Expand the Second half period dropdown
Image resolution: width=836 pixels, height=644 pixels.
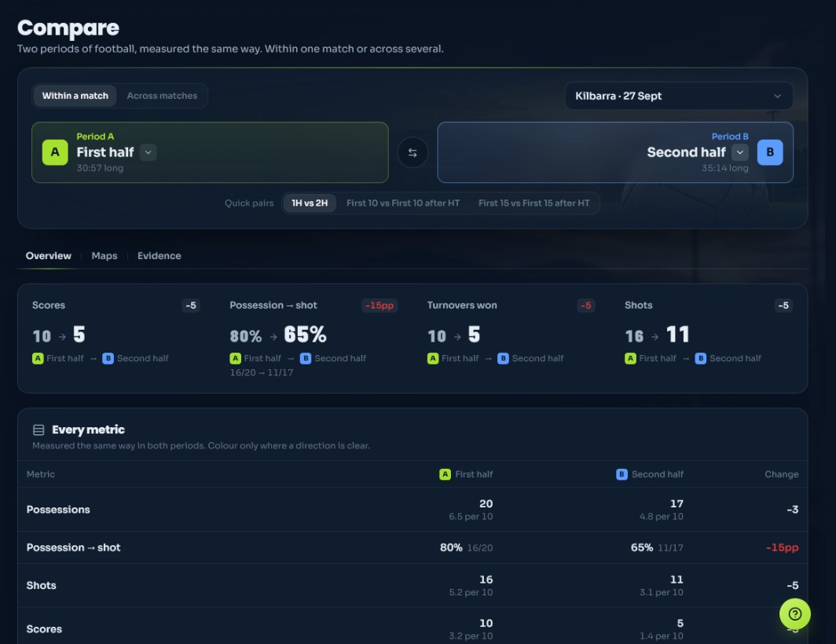(x=740, y=152)
